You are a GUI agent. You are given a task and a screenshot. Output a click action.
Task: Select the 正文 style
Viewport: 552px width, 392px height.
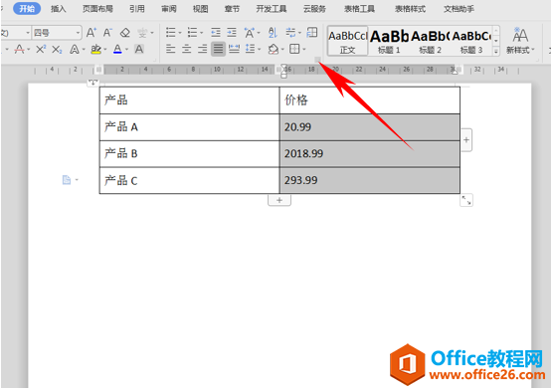pyautogui.click(x=347, y=41)
